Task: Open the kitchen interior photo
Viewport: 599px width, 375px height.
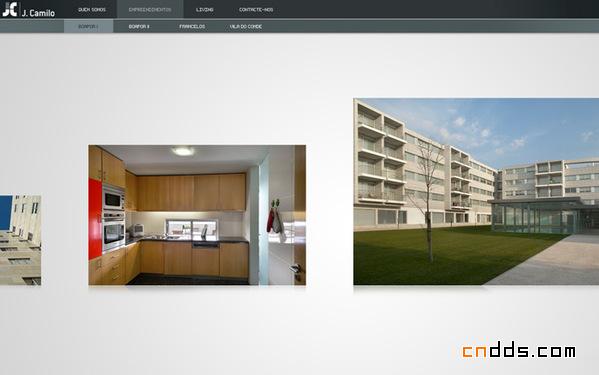Action: pyautogui.click(x=197, y=215)
